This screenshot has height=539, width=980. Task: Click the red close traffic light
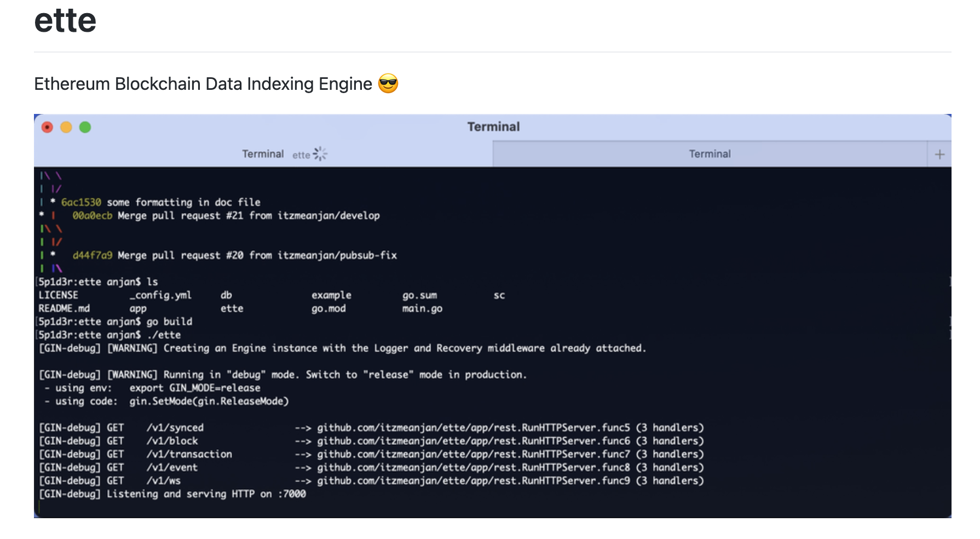[47, 127]
